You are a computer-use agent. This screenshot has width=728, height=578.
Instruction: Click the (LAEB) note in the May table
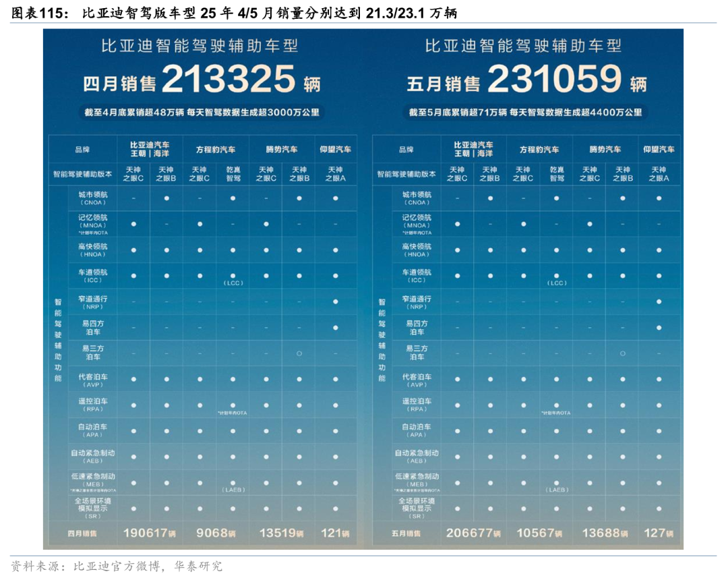(x=557, y=490)
